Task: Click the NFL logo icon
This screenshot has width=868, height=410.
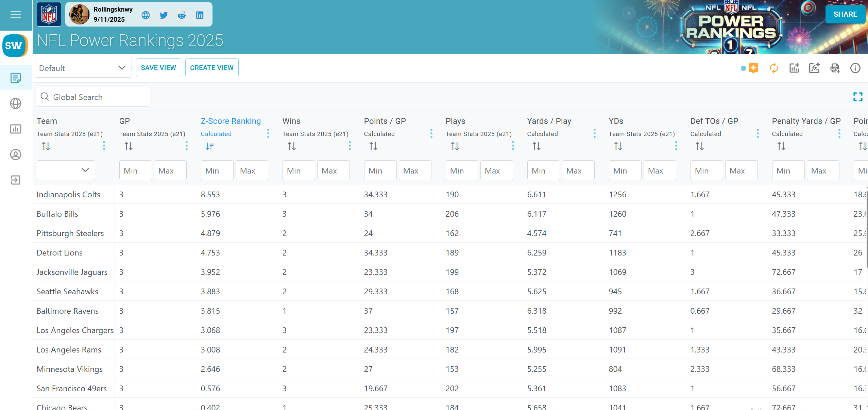Action: [x=49, y=14]
